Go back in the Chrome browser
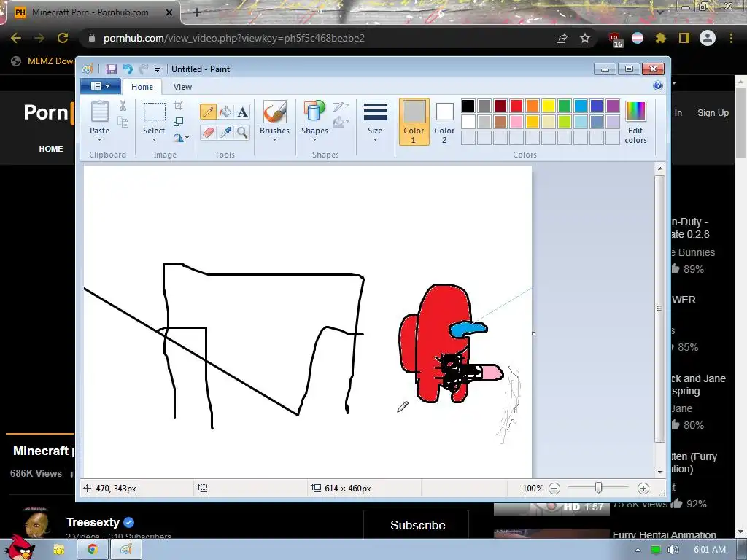The height and width of the screenshot is (560, 747). point(16,38)
